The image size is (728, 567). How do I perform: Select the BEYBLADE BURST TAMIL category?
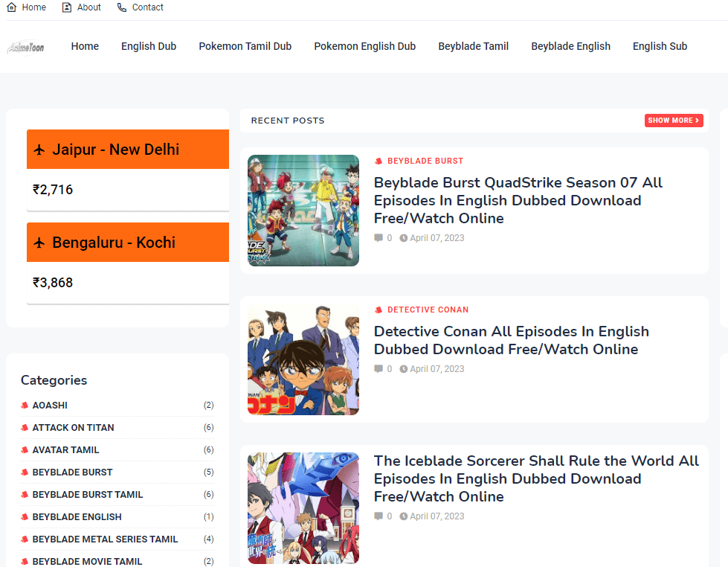coord(87,495)
